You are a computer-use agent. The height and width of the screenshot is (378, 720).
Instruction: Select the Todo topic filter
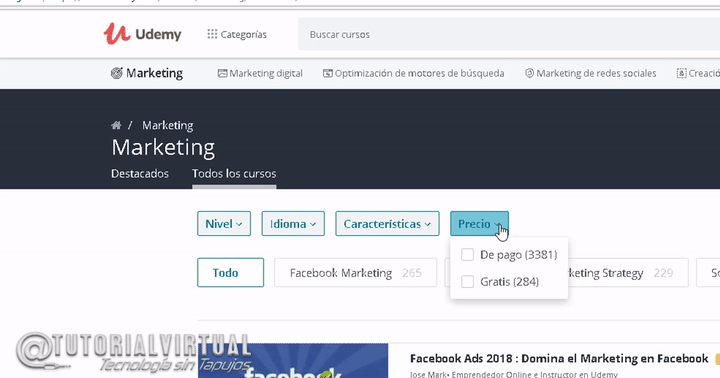pos(231,273)
